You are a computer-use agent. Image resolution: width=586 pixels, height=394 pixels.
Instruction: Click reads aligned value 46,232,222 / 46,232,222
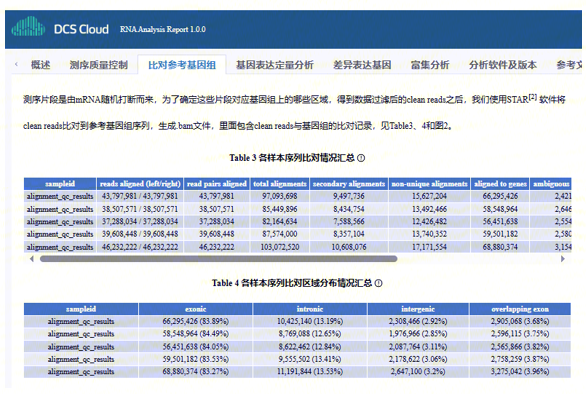pos(140,247)
